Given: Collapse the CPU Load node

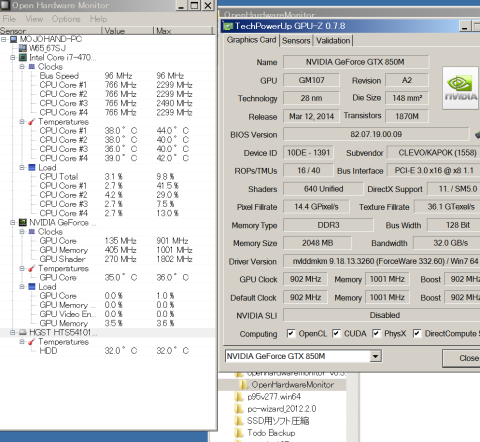Looking at the screenshot, I should point(22,167).
